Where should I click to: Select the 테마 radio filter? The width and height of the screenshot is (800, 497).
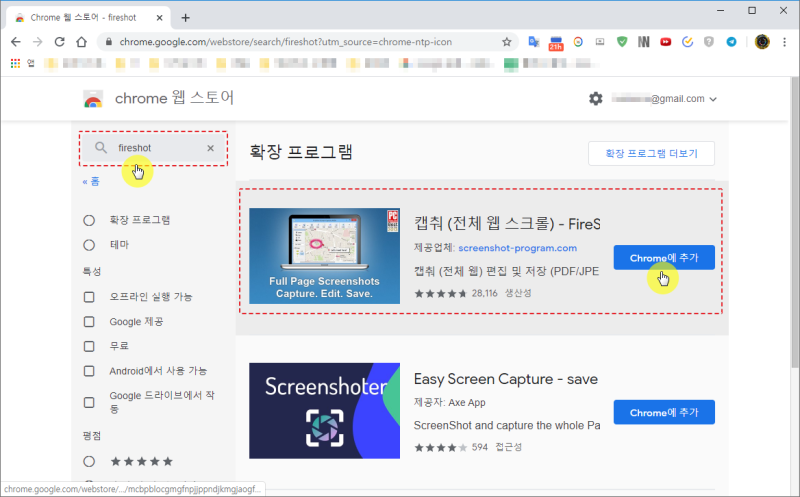click(89, 245)
